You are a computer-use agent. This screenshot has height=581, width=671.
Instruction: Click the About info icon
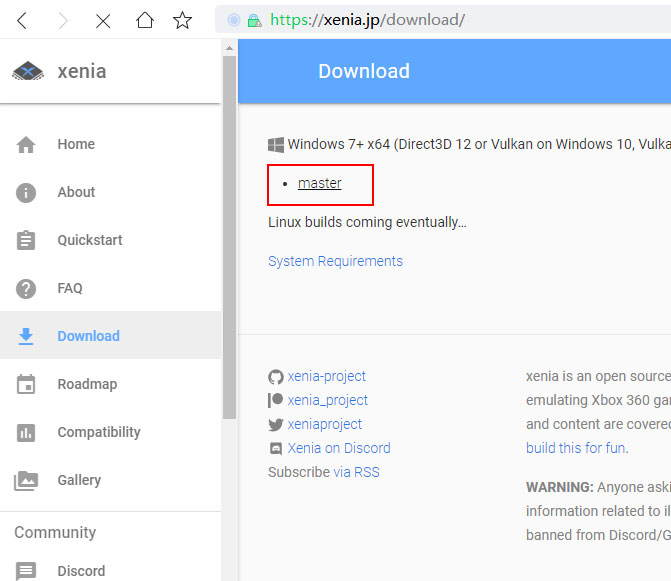[x=26, y=193]
